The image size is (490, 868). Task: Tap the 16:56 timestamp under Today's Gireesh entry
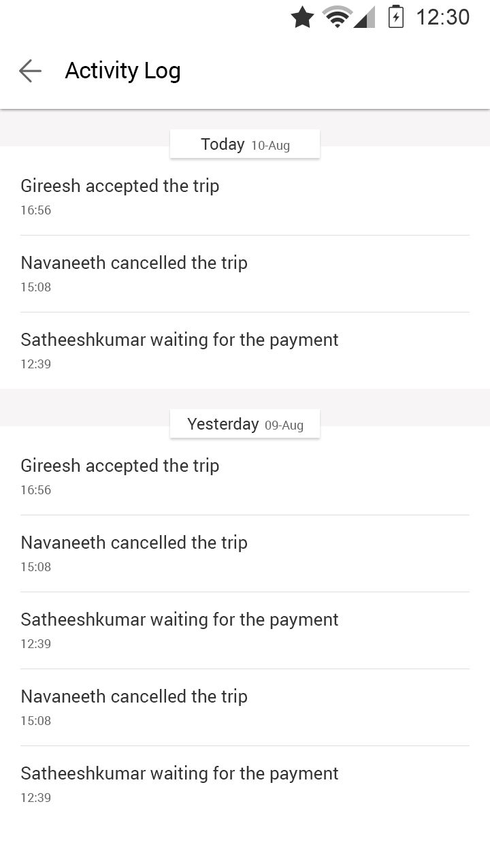pyautogui.click(x=36, y=210)
